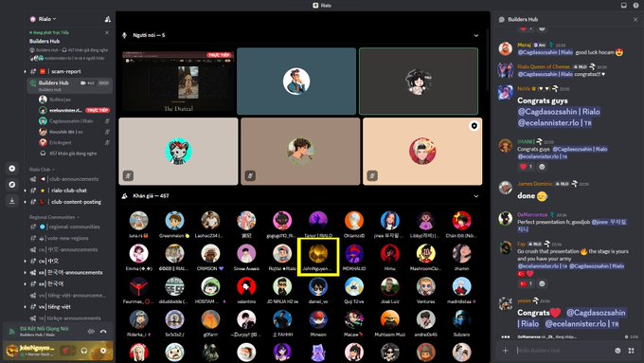This screenshot has width=644, height=363.
Task: Click audience member JohnNguyen avatar
Action: point(318,254)
